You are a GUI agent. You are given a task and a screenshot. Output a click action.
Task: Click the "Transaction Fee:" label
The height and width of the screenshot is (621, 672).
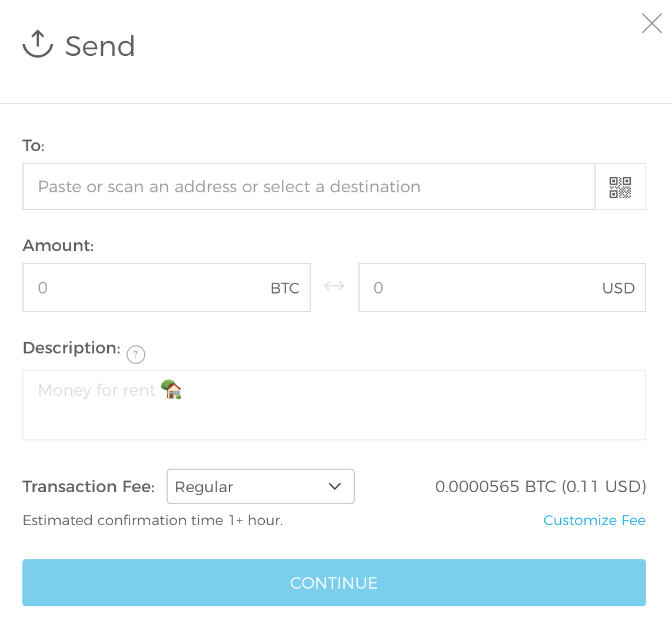point(88,487)
